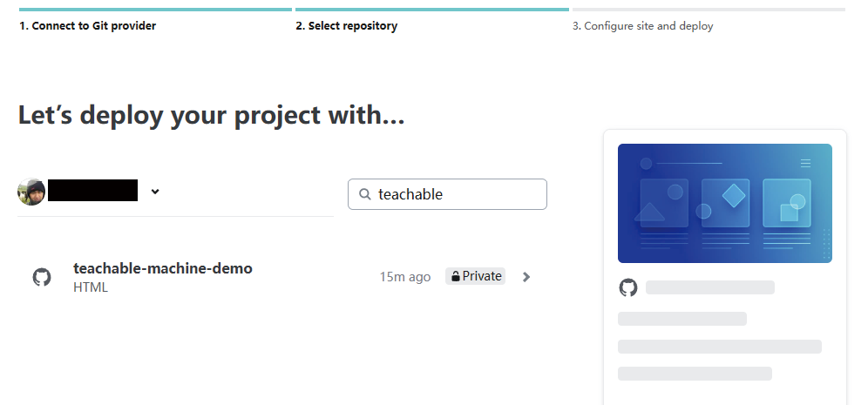The height and width of the screenshot is (405, 868).
Task: Open the redacted account name dropdown
Action: tap(93, 191)
